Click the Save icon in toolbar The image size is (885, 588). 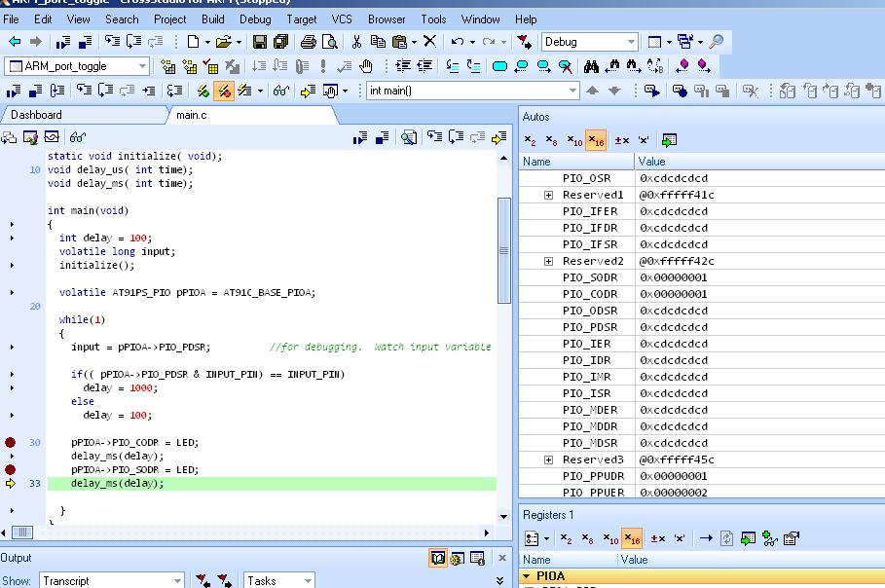tap(260, 42)
